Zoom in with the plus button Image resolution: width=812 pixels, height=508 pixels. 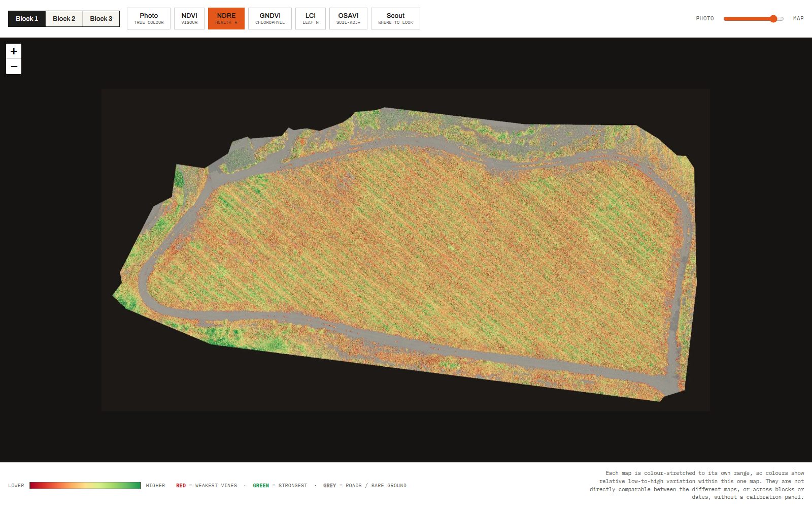pos(14,51)
